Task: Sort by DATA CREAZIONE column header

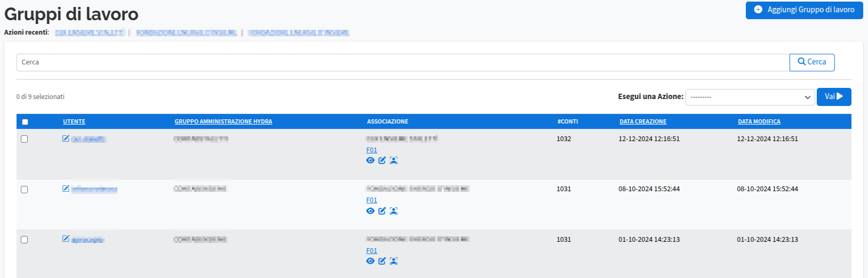Action: click(643, 122)
